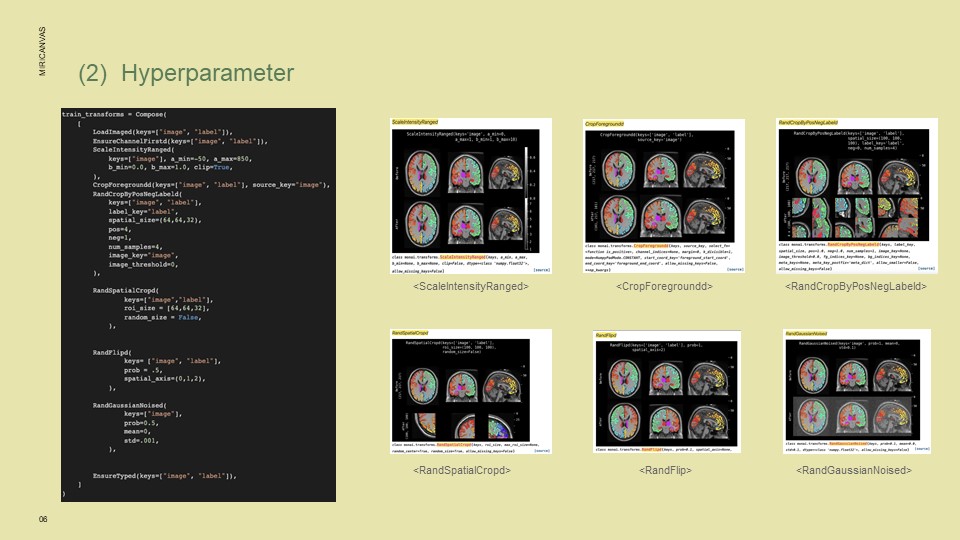Click the 'RandFlipd(' code line
This screenshot has width=960, height=540.
[112, 353]
